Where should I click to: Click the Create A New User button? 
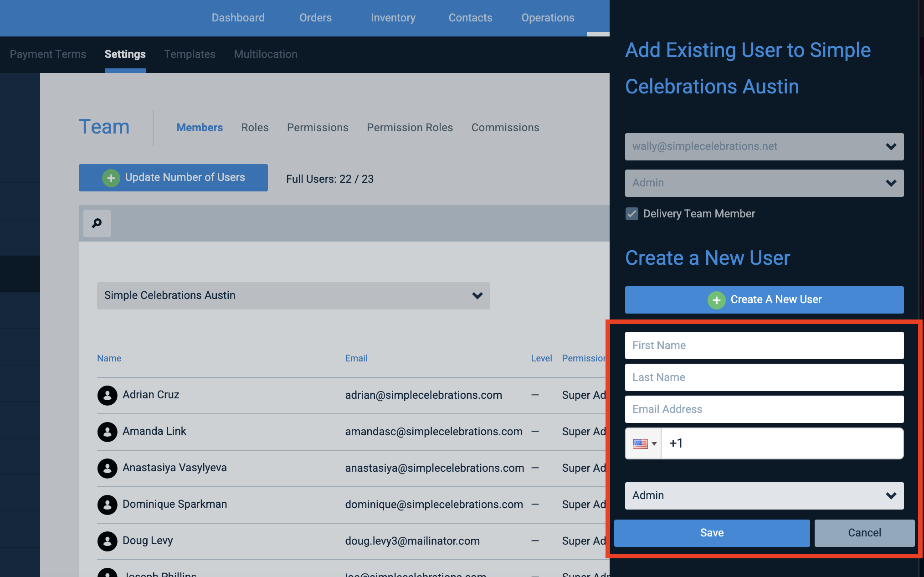(764, 300)
